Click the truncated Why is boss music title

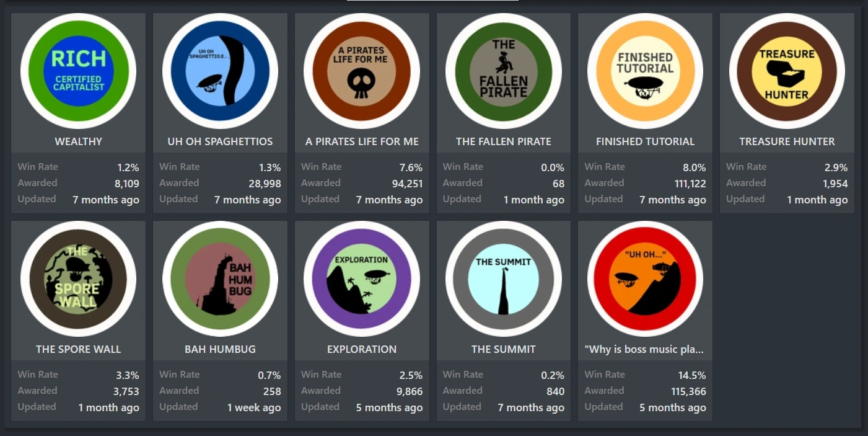(x=644, y=349)
